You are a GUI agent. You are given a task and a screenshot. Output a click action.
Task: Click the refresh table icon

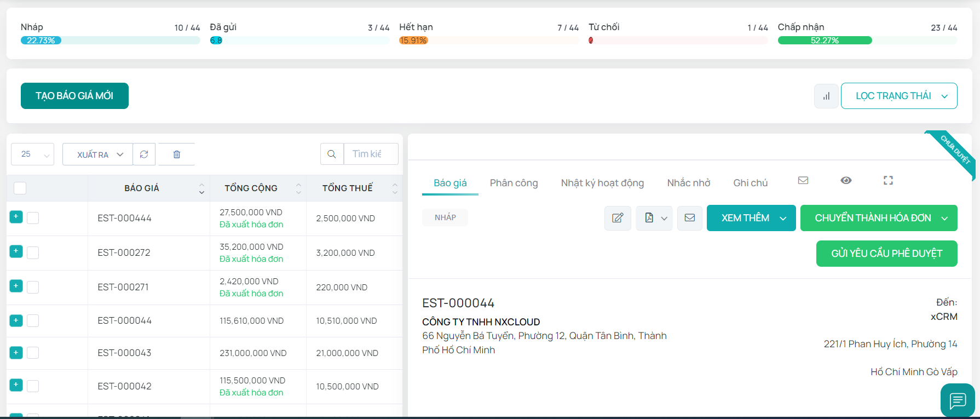pyautogui.click(x=144, y=154)
